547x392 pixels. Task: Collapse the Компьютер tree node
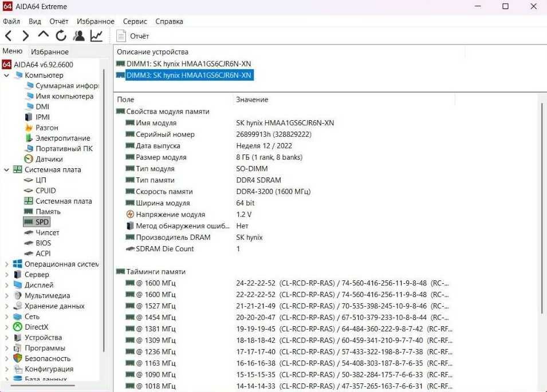tap(6, 76)
